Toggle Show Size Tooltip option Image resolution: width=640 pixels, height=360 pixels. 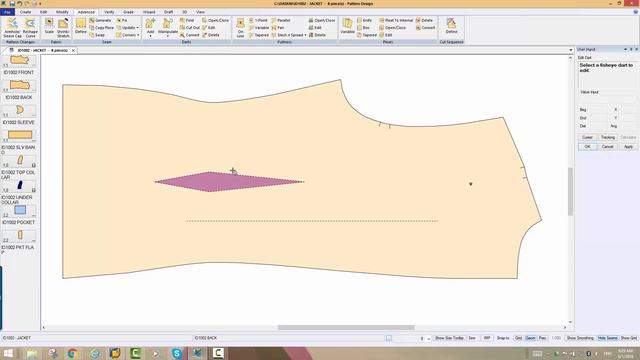[x=449, y=338]
